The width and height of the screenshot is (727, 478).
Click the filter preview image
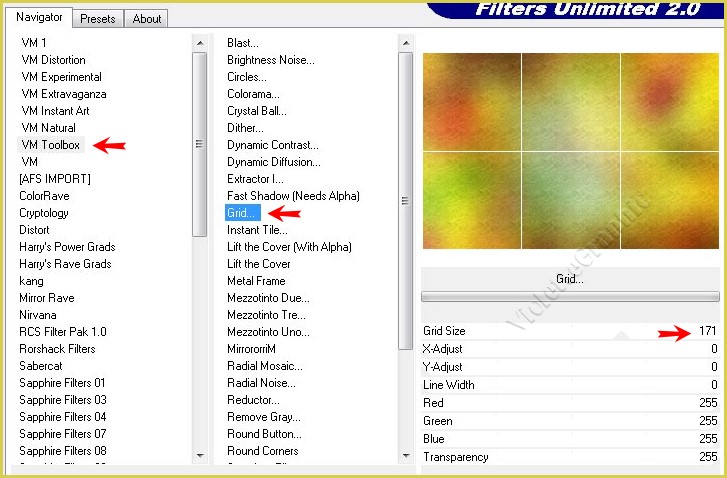click(570, 150)
